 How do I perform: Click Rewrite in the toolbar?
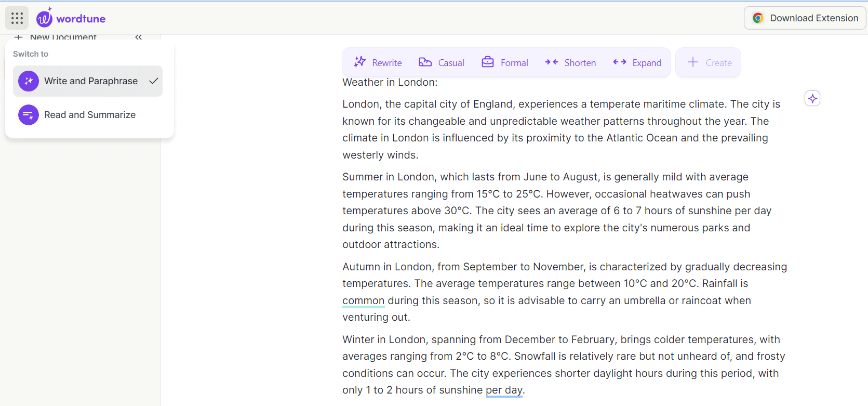386,62
